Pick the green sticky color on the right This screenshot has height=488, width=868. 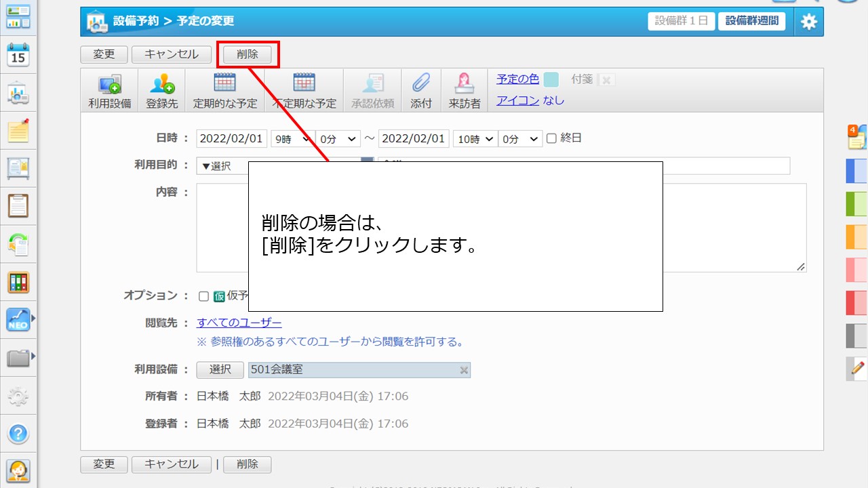(857, 204)
